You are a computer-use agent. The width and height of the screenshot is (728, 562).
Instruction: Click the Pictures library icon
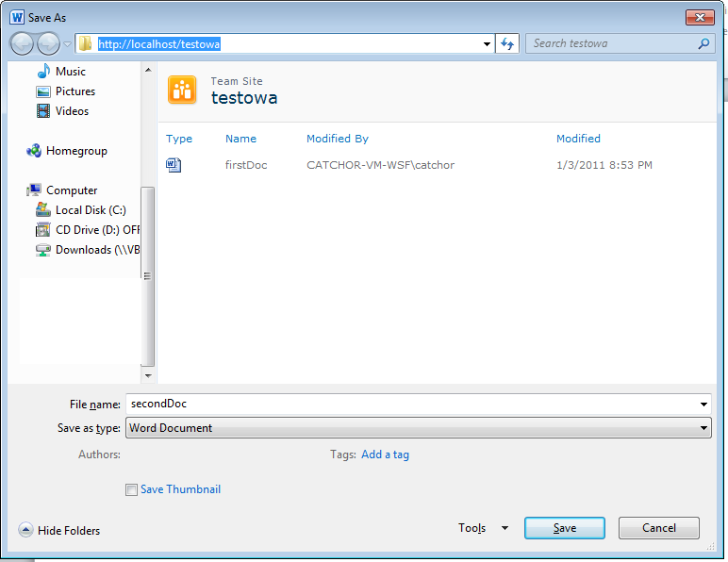(43, 91)
